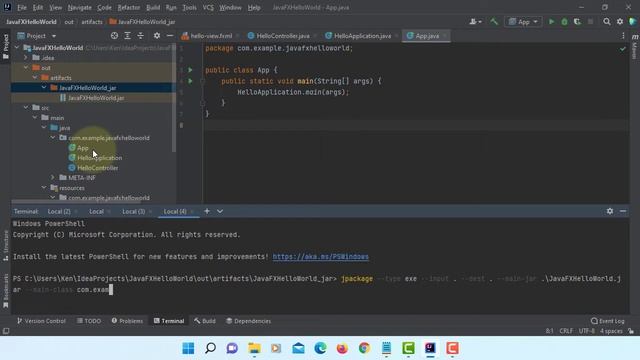This screenshot has width=640, height=360.
Task: Switch to HelloApplication.java editor tab
Action: pyautogui.click(x=362, y=36)
